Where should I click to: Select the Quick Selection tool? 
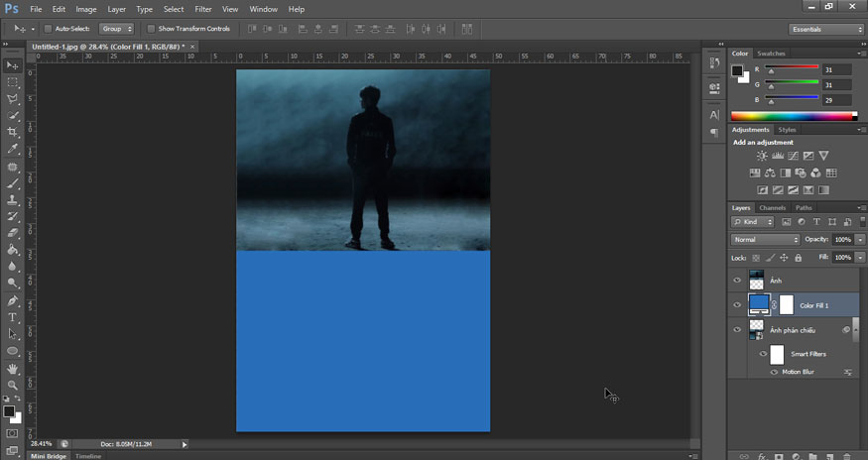point(12,115)
